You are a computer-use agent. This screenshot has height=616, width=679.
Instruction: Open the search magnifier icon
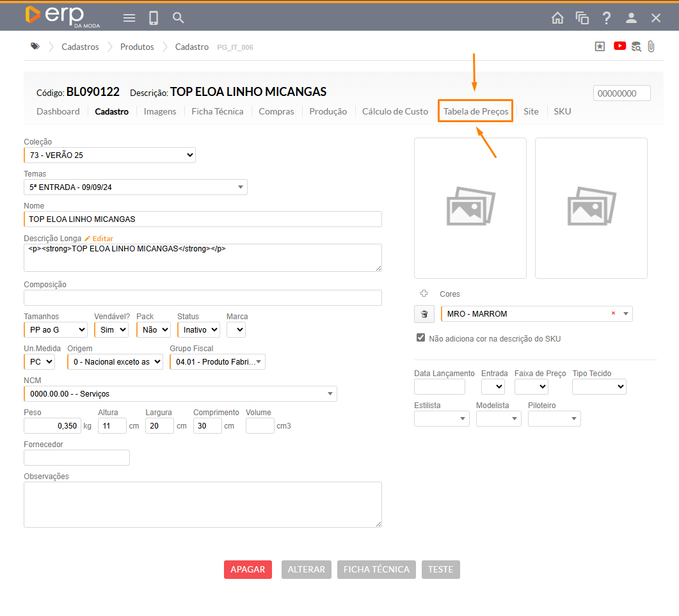pos(179,18)
